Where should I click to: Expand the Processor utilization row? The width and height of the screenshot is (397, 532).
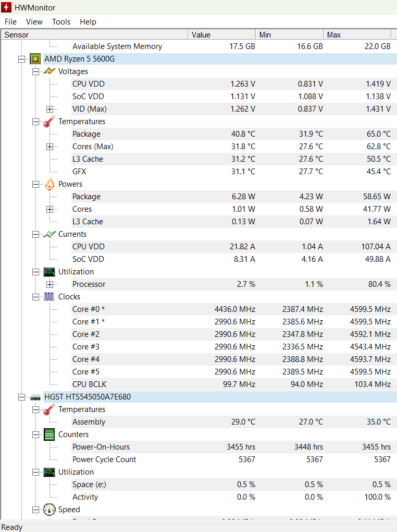click(x=50, y=284)
